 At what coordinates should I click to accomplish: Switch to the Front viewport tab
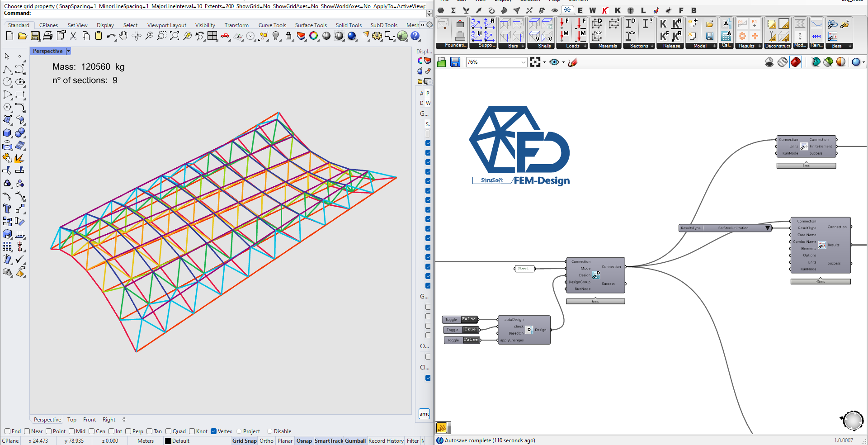(x=90, y=420)
